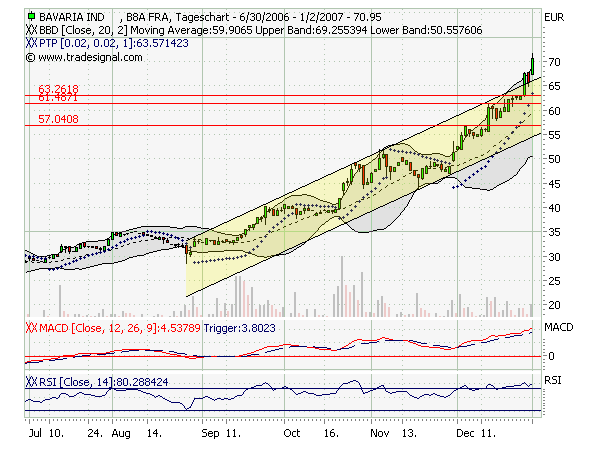Click the MACD indicator icon in the subchart
This screenshot has width=600, height=450.
pyautogui.click(x=30, y=328)
